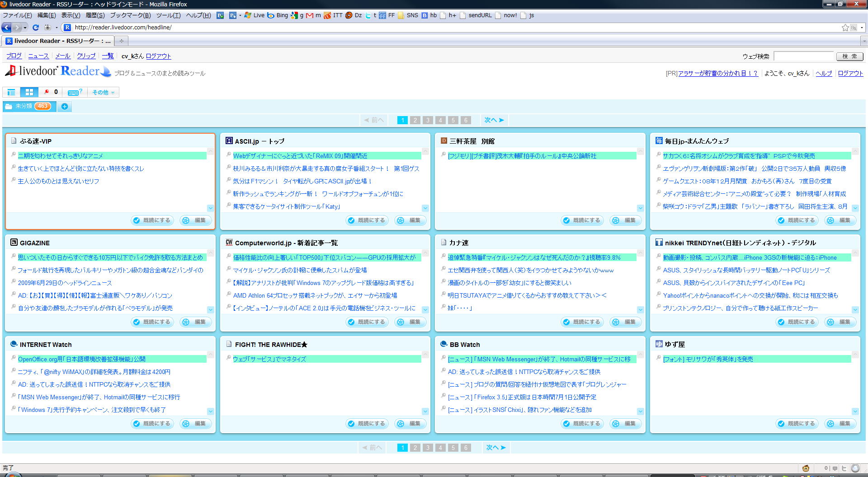Open the ぶる速-VIP feed title
Screen dimensions: 868x477
click(36, 141)
